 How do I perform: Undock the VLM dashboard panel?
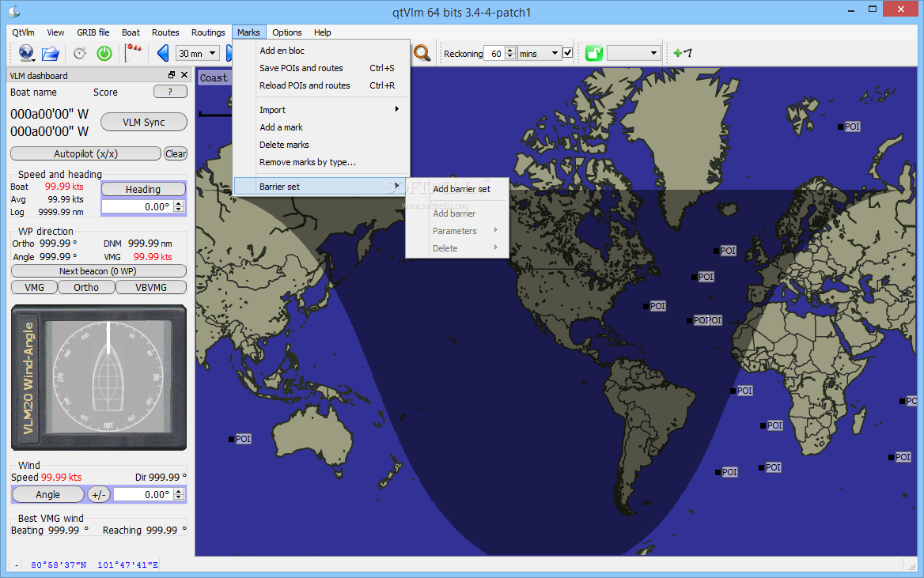click(172, 75)
